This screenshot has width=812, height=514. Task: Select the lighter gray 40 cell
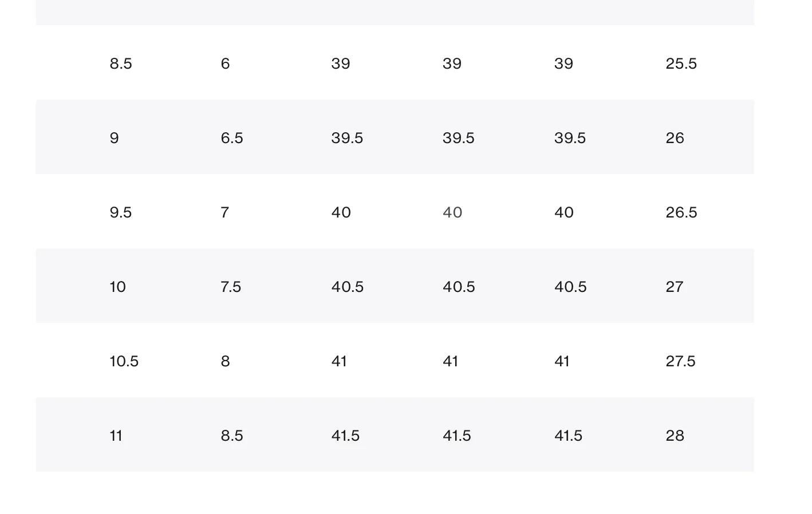click(x=452, y=212)
